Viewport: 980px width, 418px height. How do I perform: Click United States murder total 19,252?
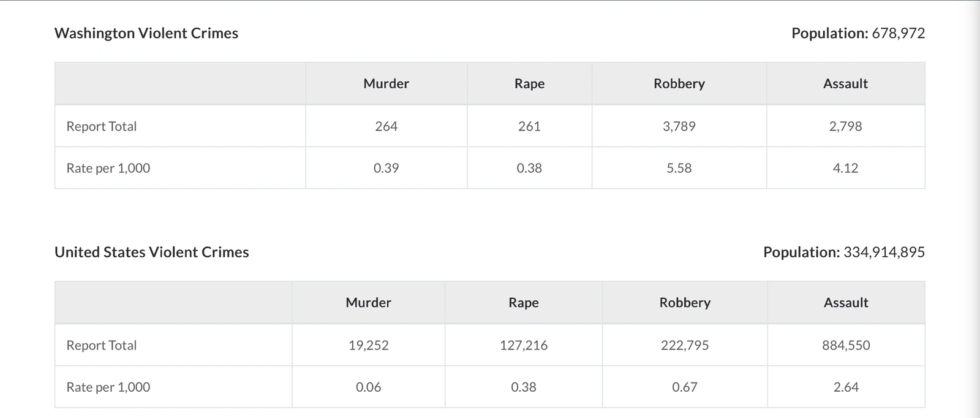pos(368,345)
